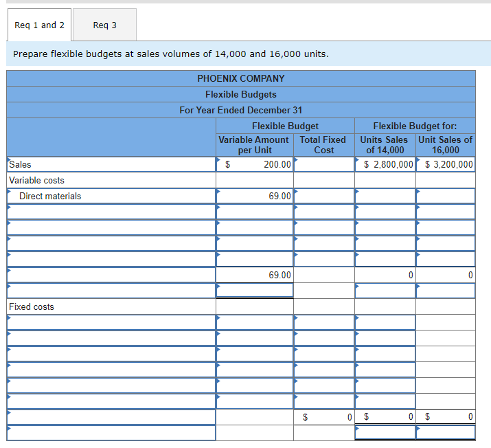Viewport: 491px width, 448px height.
Task: Click the bottom-row input under Unit Sales of 16,000
Action: [x=445, y=433]
